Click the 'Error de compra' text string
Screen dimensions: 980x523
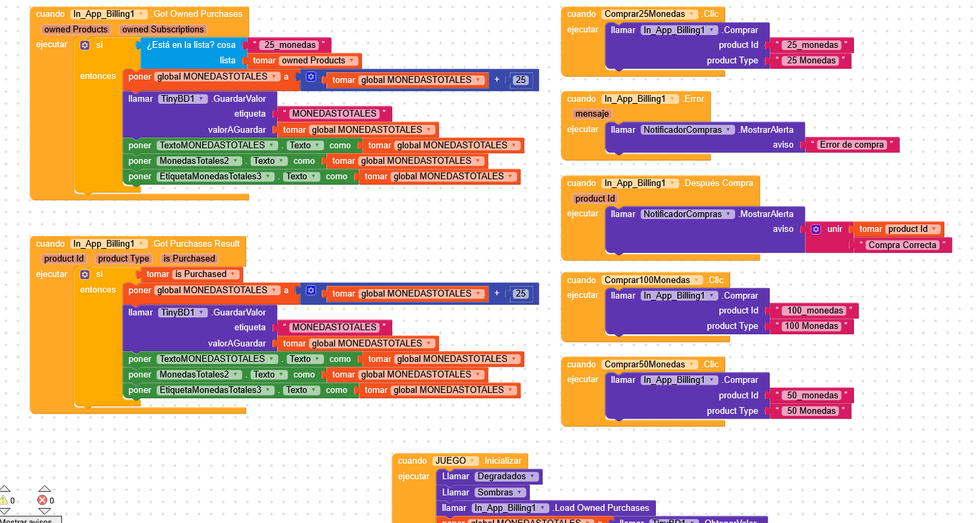point(852,145)
